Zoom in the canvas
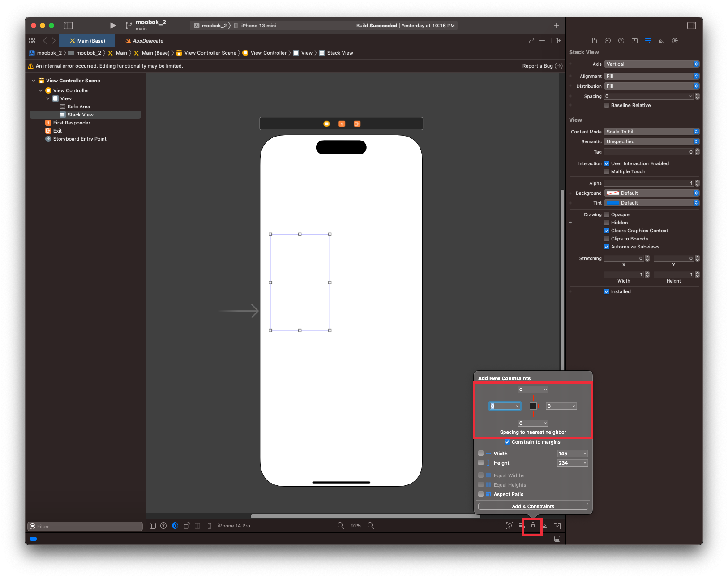This screenshot has width=728, height=578. 371,526
